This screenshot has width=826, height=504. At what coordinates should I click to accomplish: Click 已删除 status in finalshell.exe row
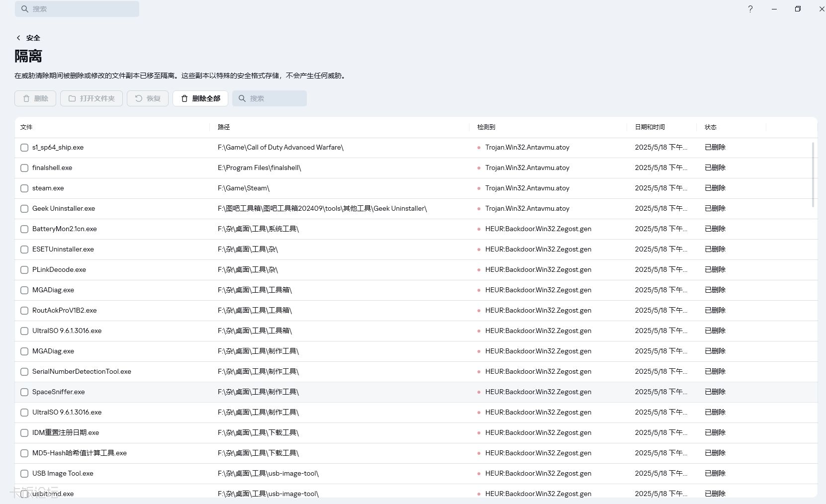point(715,168)
